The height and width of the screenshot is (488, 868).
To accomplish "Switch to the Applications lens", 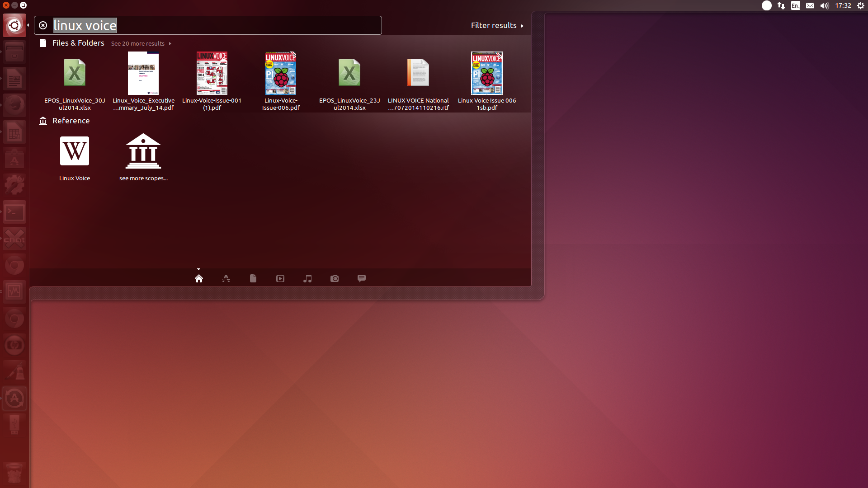I will (226, 278).
